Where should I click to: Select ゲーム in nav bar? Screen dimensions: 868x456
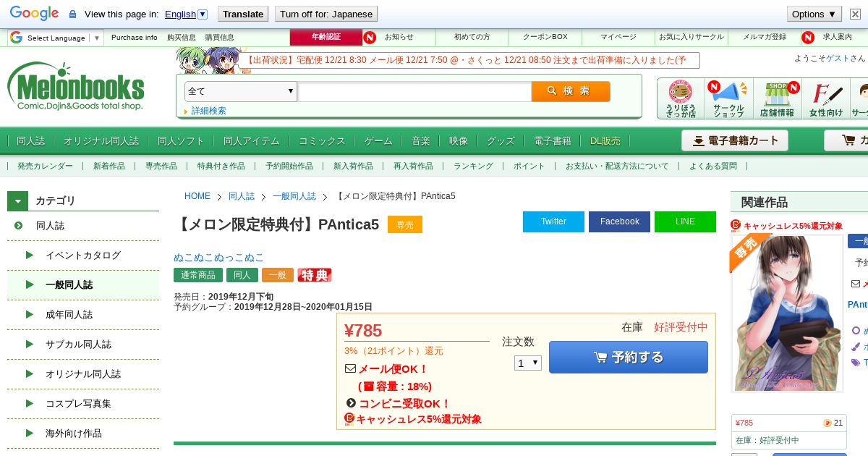(378, 141)
